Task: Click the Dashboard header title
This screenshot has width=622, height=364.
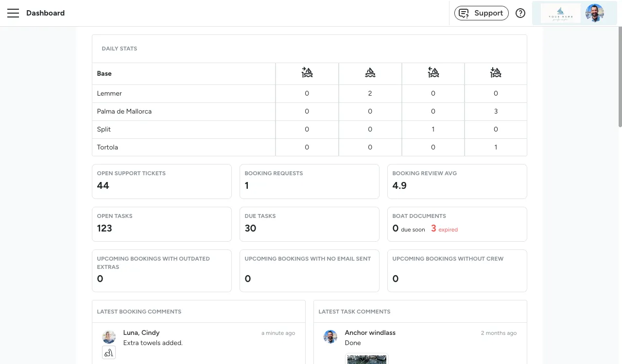Action: (45, 13)
